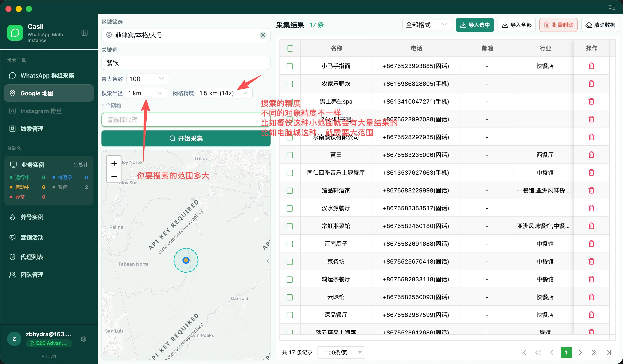Clear the region filter field

tap(263, 35)
